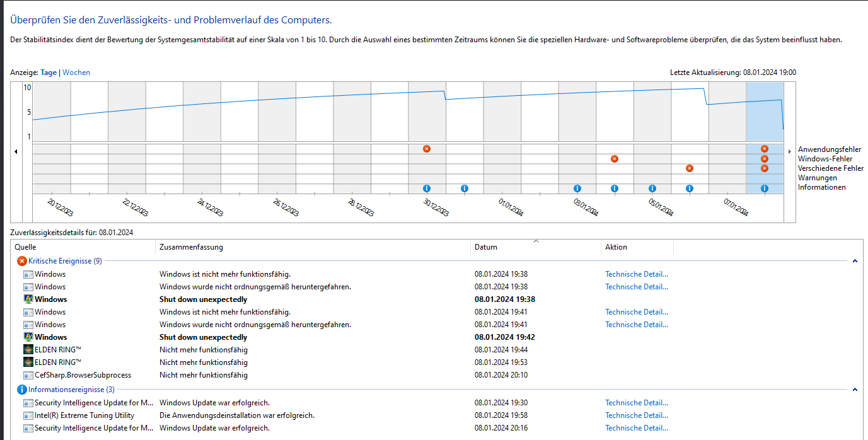Collapse the Kritische Ereignisse section

click(x=855, y=260)
